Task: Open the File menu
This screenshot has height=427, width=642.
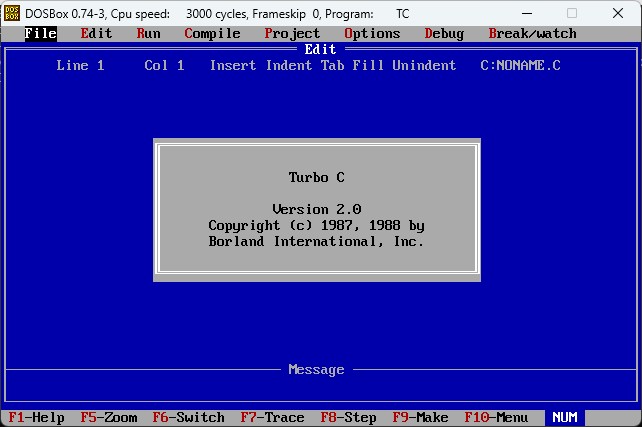Action: tap(41, 34)
